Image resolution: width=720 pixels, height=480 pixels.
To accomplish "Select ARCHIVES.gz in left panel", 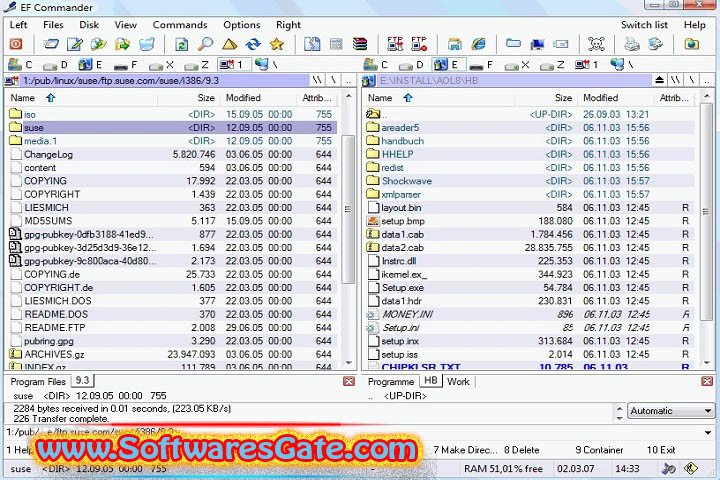I will click(172, 354).
